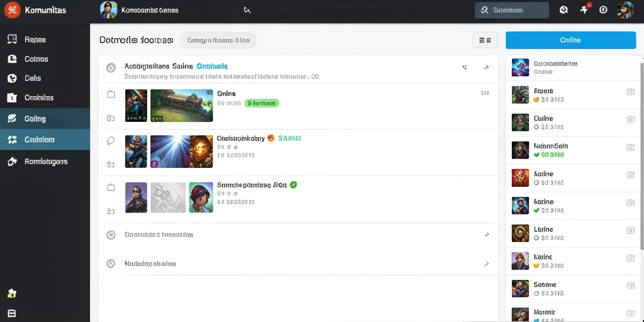
Task: Click the red Komunitas logo icon
Action: point(12,10)
